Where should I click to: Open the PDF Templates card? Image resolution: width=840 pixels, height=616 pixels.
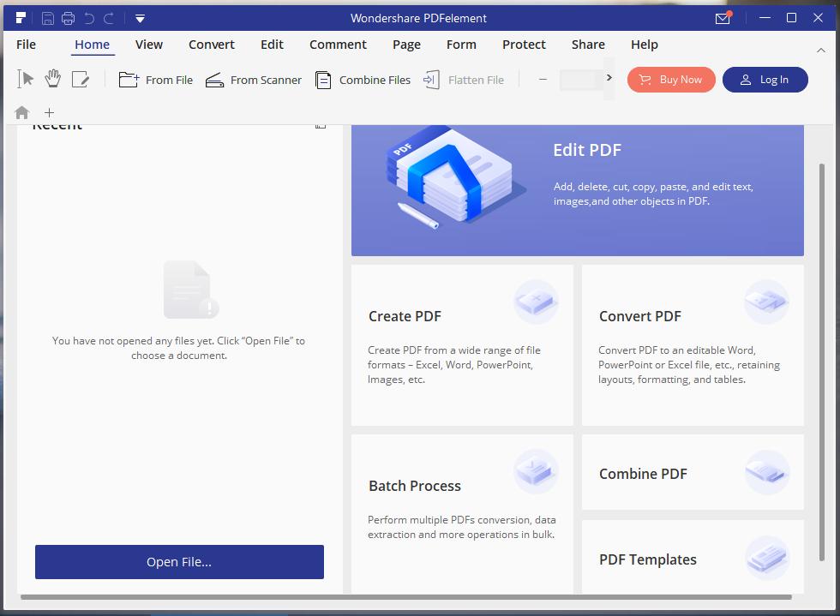(693, 557)
